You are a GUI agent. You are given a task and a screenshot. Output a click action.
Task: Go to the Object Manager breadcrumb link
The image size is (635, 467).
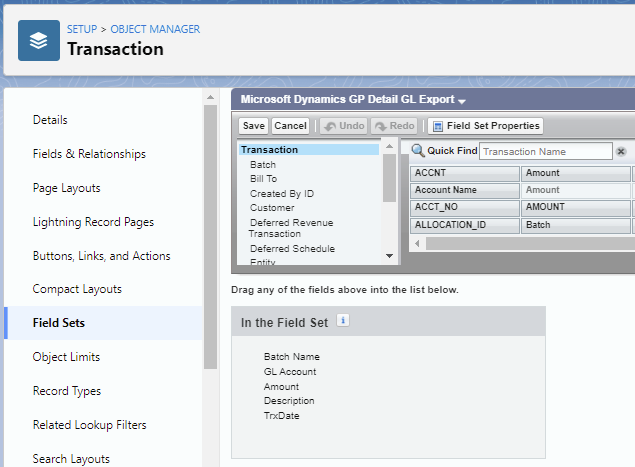click(x=155, y=29)
